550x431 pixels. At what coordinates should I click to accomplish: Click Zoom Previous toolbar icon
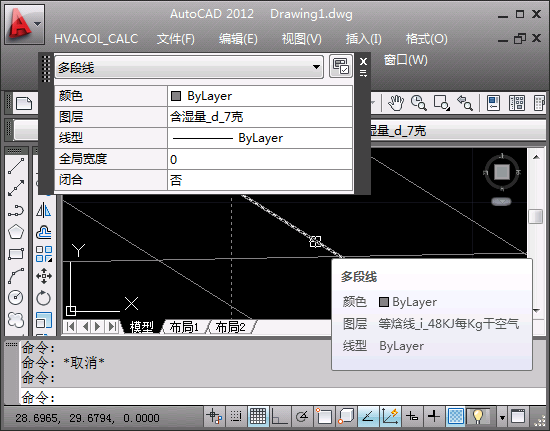(x=465, y=103)
